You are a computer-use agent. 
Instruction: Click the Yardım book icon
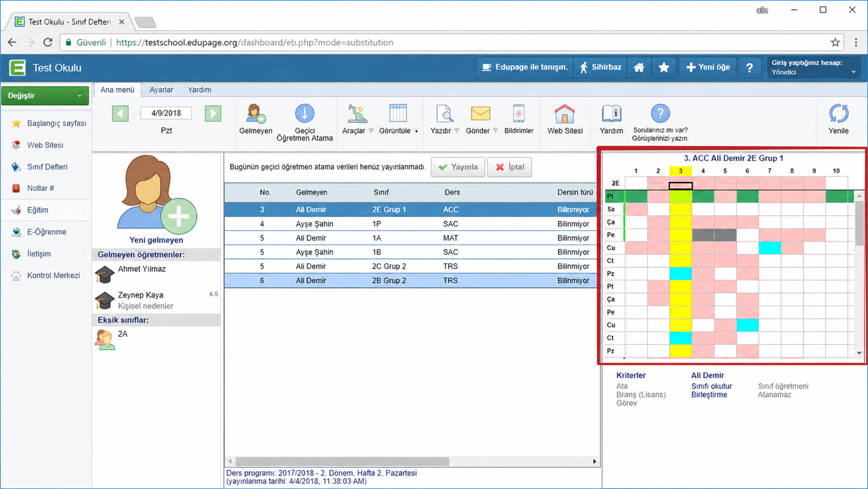point(611,113)
